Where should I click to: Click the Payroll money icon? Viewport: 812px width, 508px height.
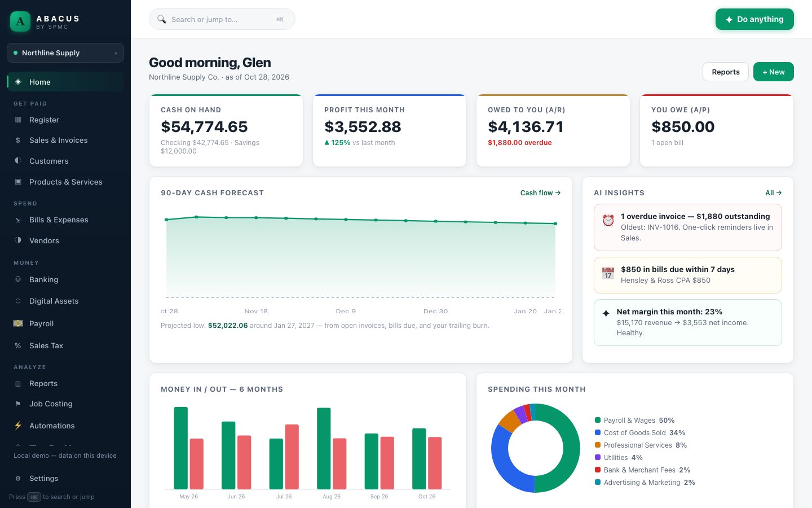[18, 323]
